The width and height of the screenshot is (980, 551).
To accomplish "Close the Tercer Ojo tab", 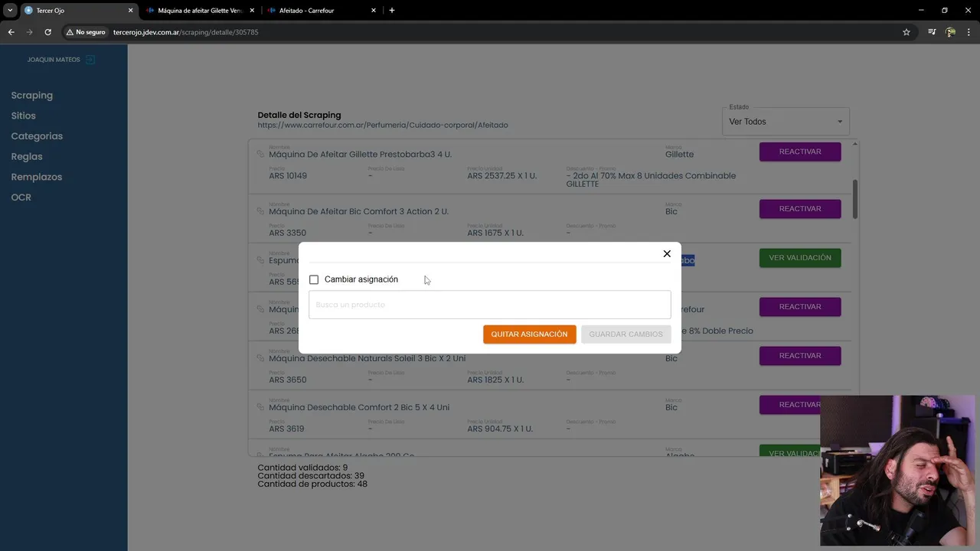I will 130,11.
